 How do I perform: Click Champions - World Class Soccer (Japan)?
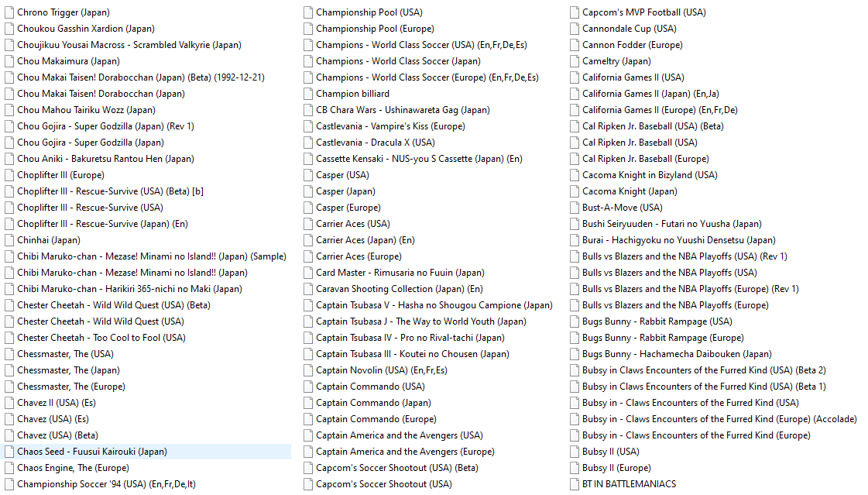(398, 61)
